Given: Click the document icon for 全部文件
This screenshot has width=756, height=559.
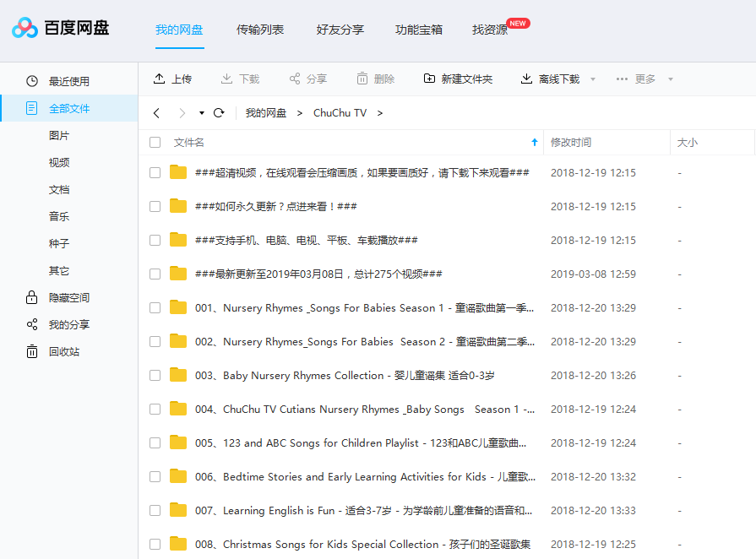Looking at the screenshot, I should tap(32, 108).
